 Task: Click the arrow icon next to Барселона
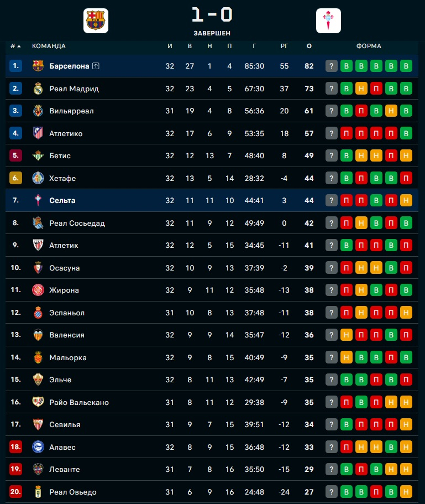coord(96,66)
